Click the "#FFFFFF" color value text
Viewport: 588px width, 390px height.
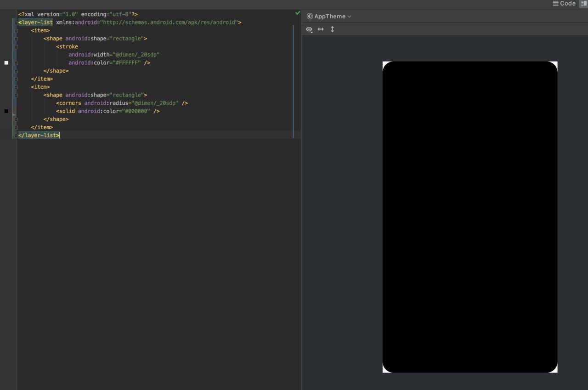point(126,62)
